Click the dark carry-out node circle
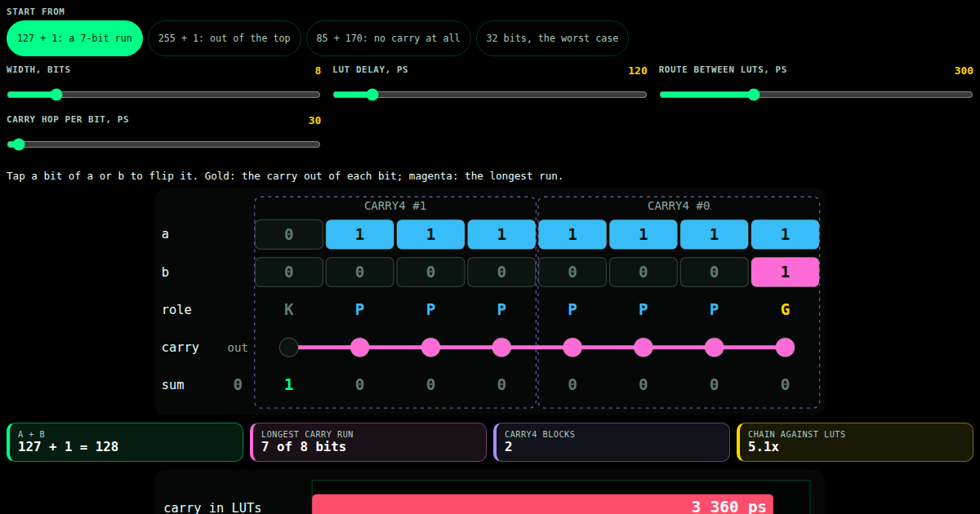Screen dimensions: 980x514 click(289, 348)
